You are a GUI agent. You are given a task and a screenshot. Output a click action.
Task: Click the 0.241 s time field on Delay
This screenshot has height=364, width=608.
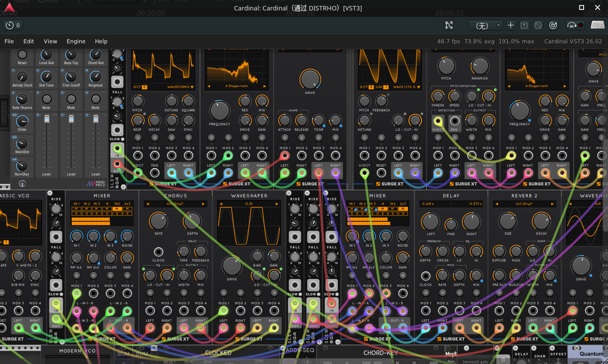click(428, 203)
